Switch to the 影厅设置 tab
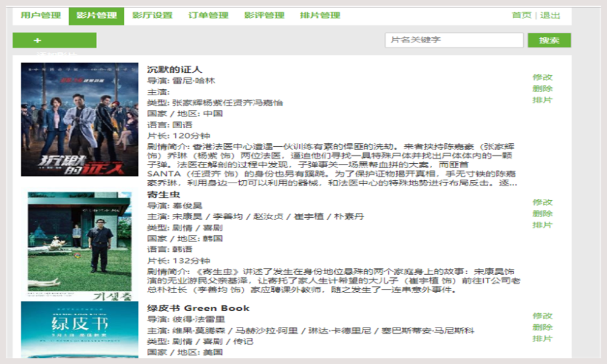This screenshot has height=364, width=607. click(x=152, y=16)
